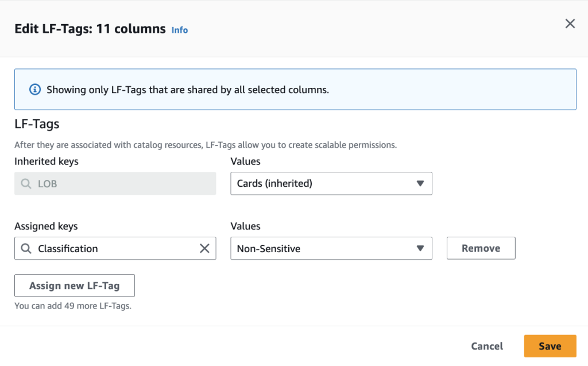Remove the Classification LF-Tag
The image size is (588, 366).
tap(481, 248)
